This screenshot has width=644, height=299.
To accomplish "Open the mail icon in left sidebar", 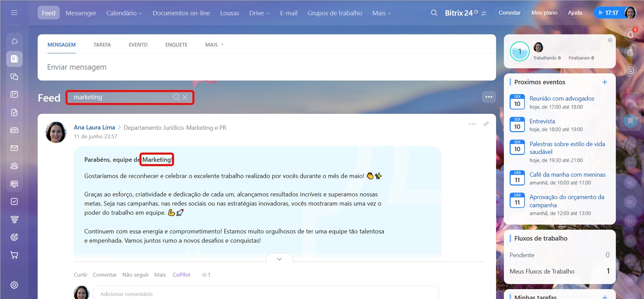I will (x=14, y=148).
